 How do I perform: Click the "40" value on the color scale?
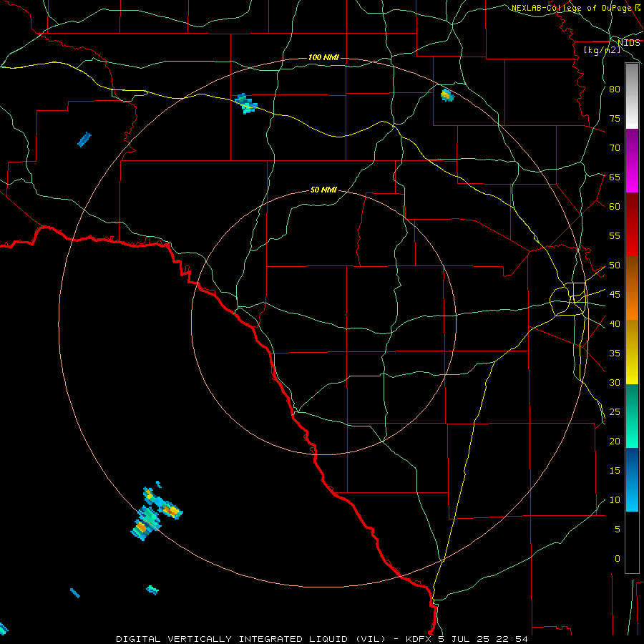coord(615,323)
